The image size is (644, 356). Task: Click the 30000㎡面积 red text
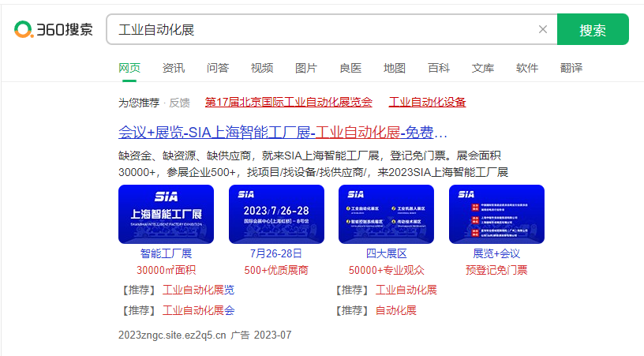point(166,270)
